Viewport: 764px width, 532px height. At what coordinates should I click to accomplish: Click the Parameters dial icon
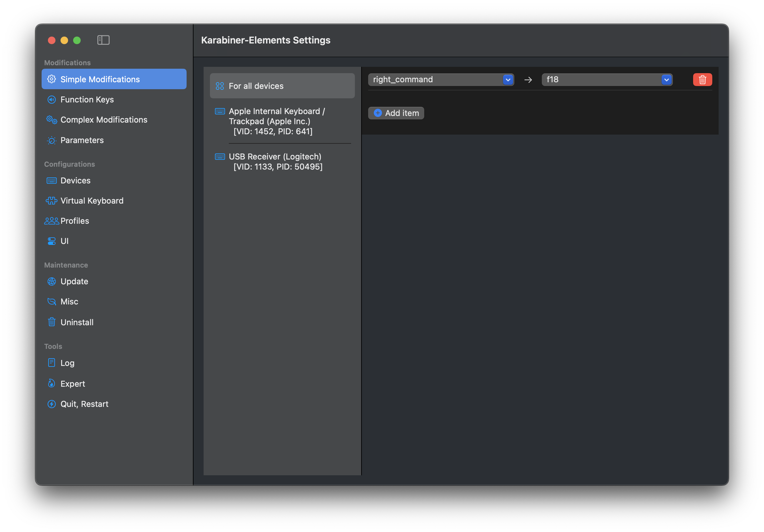[52, 140]
